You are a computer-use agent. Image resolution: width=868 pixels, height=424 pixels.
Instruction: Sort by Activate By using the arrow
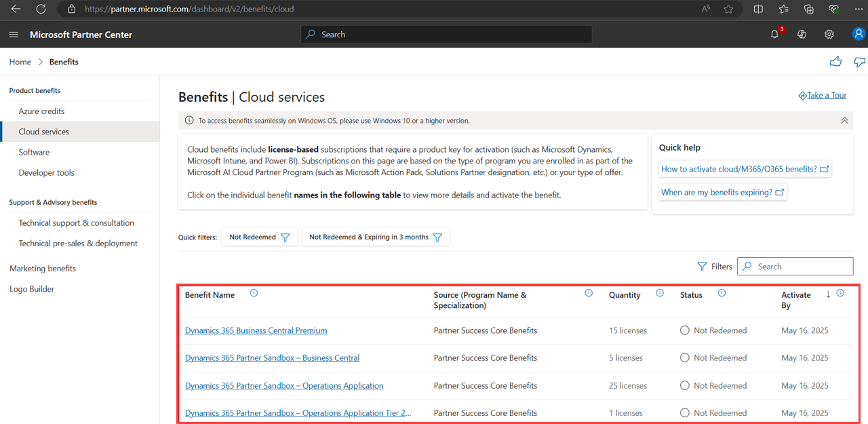coord(828,294)
